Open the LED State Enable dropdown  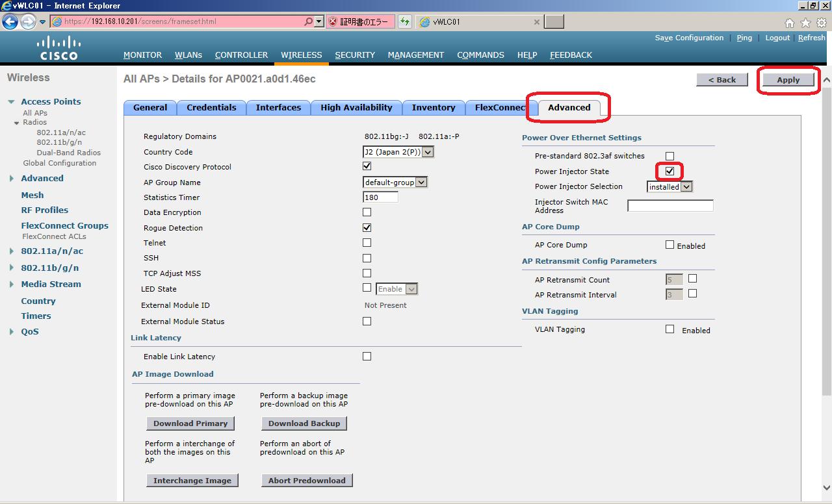pyautogui.click(x=396, y=289)
